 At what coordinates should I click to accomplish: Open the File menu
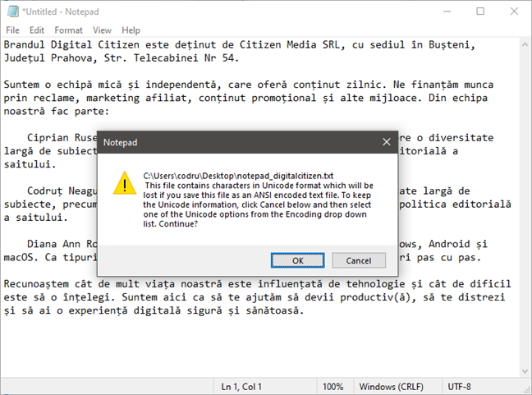[12, 30]
